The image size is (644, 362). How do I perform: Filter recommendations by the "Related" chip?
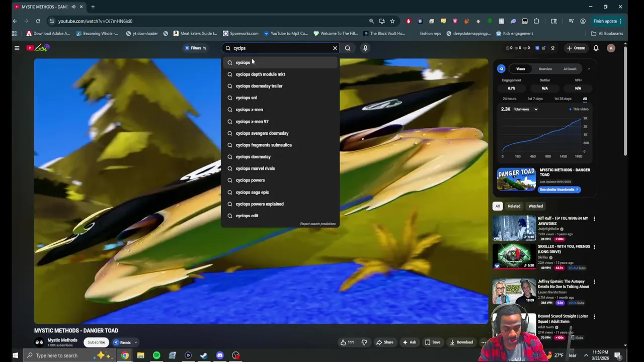[514, 206]
